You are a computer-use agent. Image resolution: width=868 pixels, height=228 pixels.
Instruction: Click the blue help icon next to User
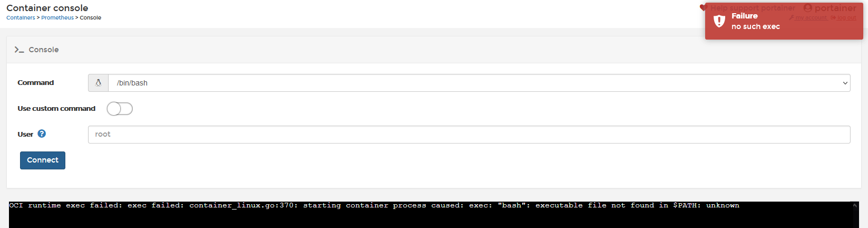[42, 134]
